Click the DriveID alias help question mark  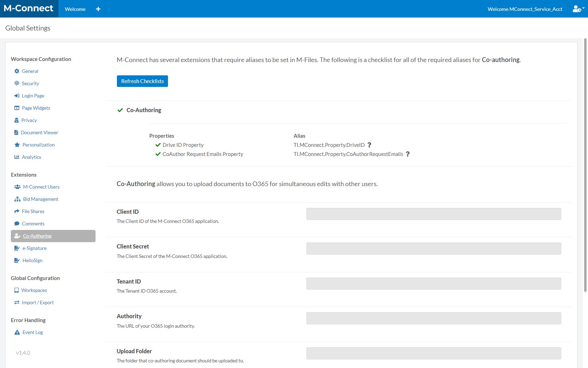tap(369, 145)
